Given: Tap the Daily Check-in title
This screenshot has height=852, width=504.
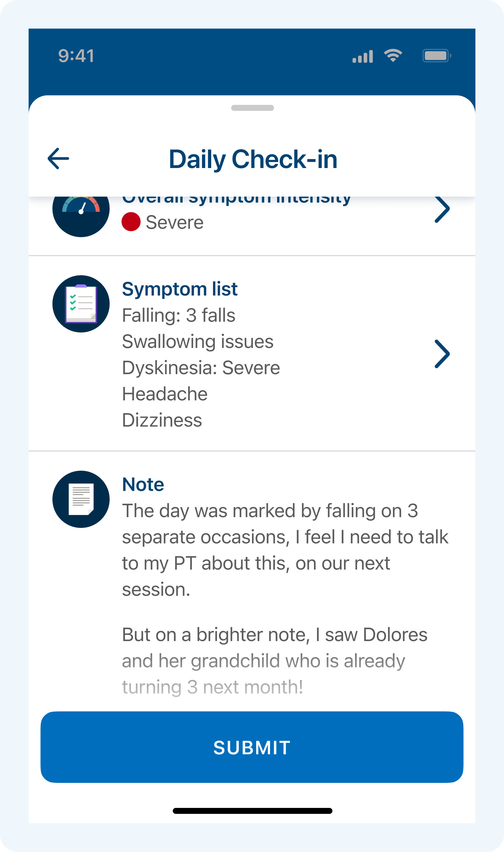Looking at the screenshot, I should pyautogui.click(x=253, y=159).
